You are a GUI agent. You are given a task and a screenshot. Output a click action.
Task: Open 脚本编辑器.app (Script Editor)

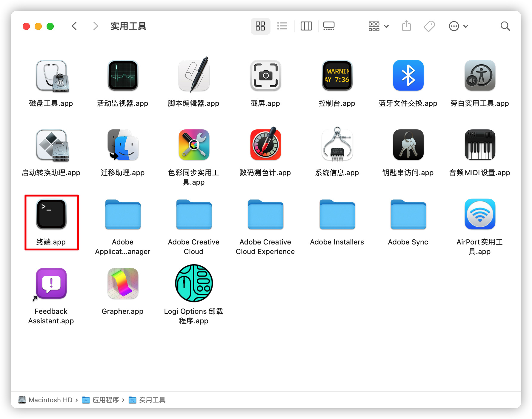pyautogui.click(x=194, y=75)
